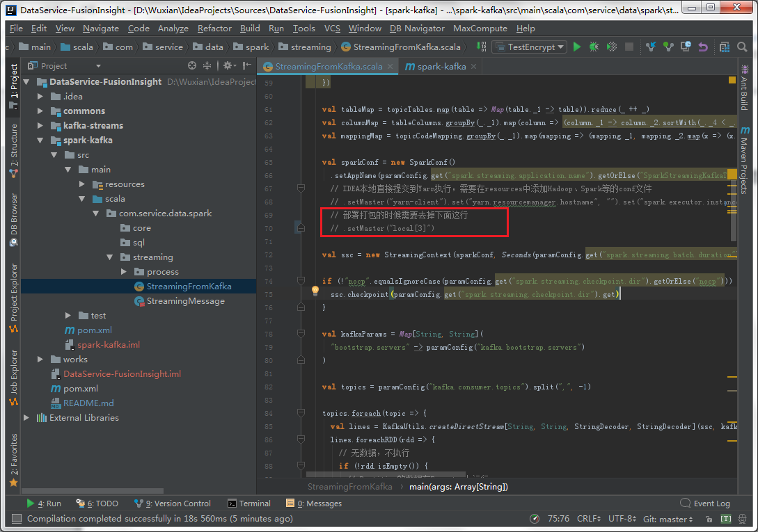Viewport: 758px width, 532px height.
Task: Click the power save gauge icon in status bar
Action: (x=534, y=519)
